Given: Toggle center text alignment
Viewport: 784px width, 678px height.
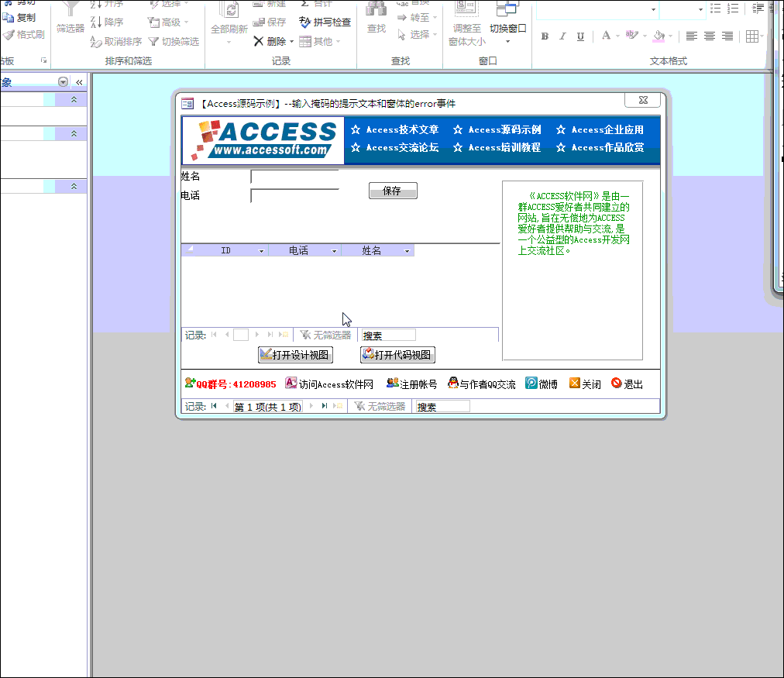Looking at the screenshot, I should (x=710, y=36).
